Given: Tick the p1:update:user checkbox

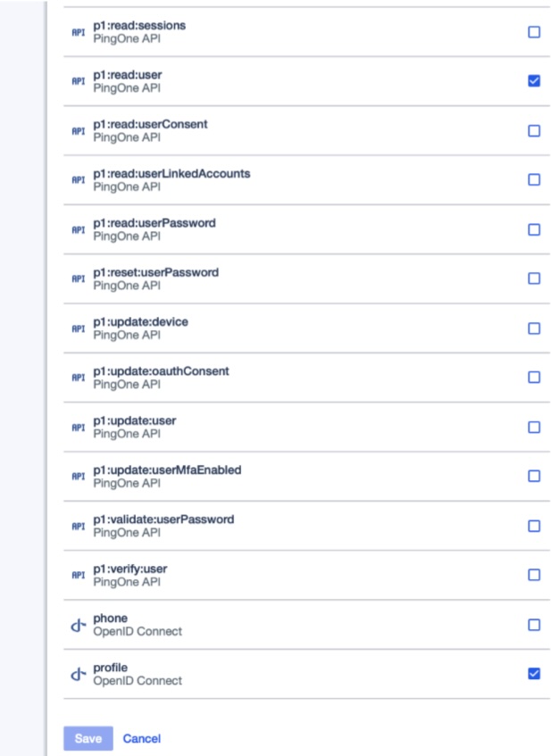Looking at the screenshot, I should coord(534,427).
